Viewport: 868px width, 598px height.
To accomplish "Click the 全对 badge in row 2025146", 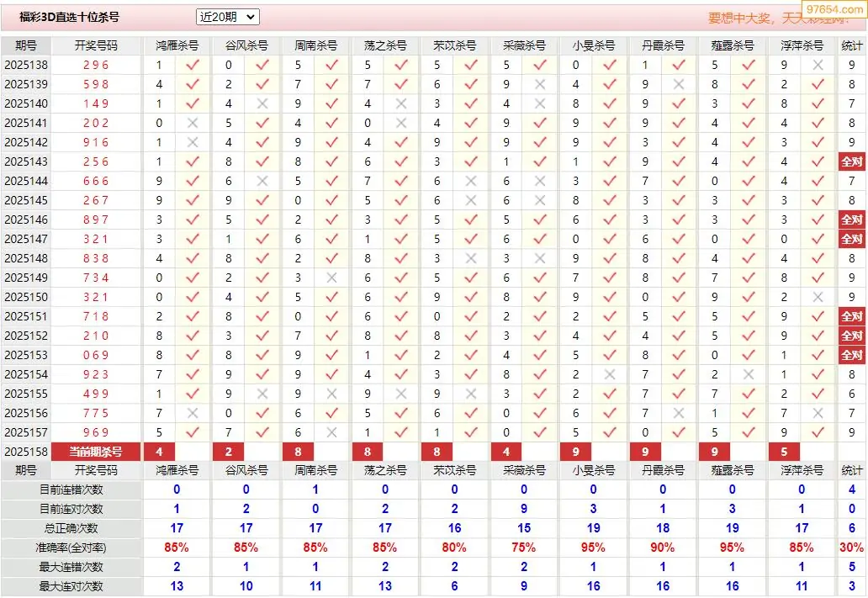I will point(851,220).
